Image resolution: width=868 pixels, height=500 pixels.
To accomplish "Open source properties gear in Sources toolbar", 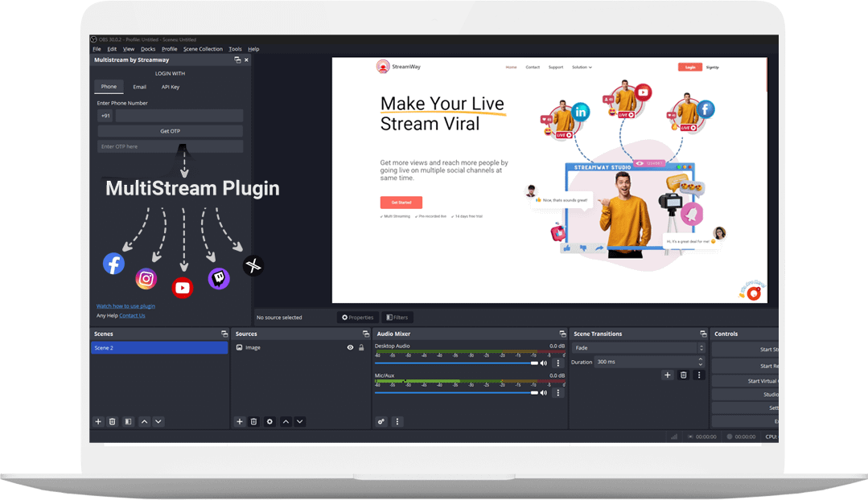I will point(269,421).
